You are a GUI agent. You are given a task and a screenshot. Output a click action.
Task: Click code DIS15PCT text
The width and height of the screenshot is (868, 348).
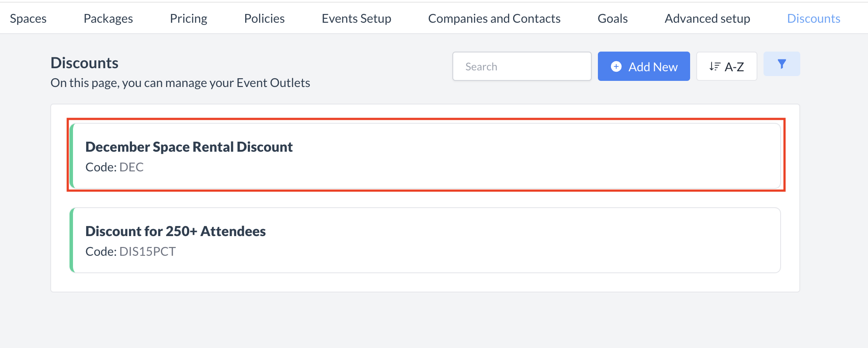click(147, 251)
